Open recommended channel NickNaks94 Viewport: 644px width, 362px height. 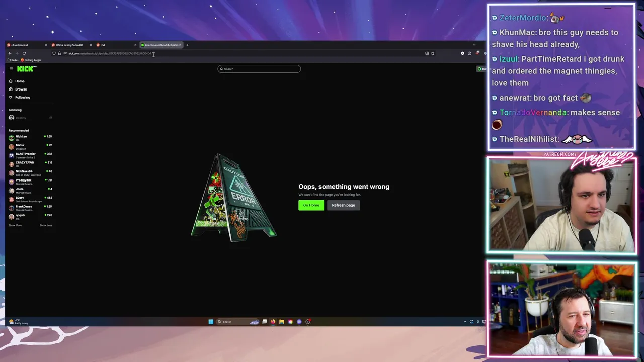click(30, 172)
